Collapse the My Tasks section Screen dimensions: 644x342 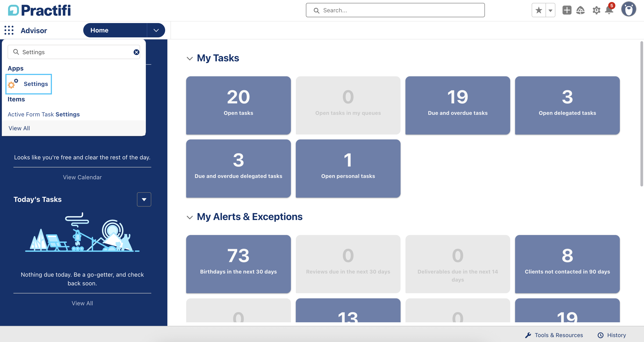pyautogui.click(x=190, y=58)
